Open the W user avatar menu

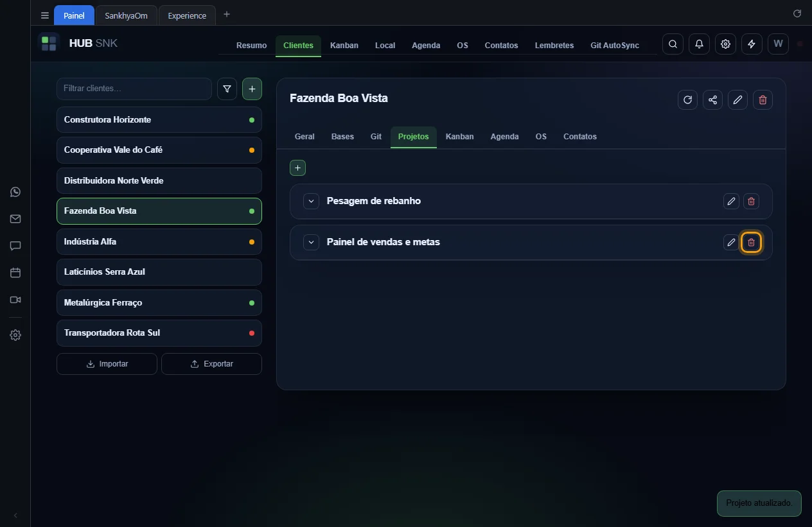click(778, 44)
